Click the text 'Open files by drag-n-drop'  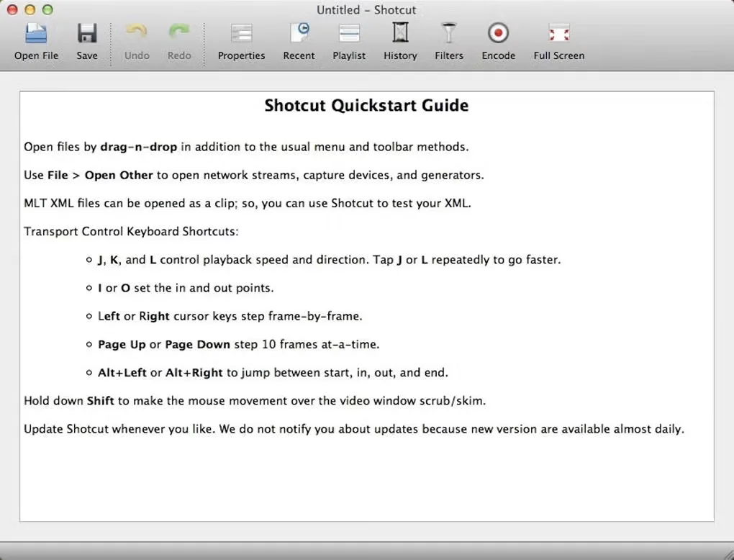point(101,147)
